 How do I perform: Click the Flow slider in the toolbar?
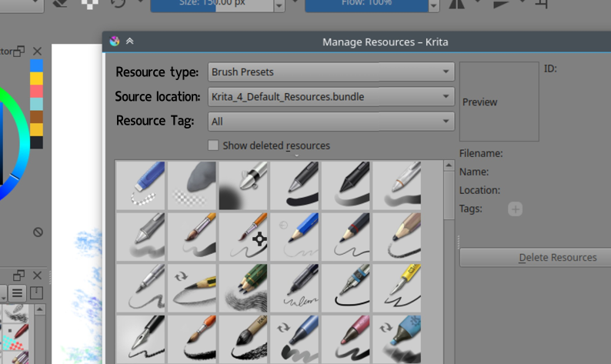(366, 5)
